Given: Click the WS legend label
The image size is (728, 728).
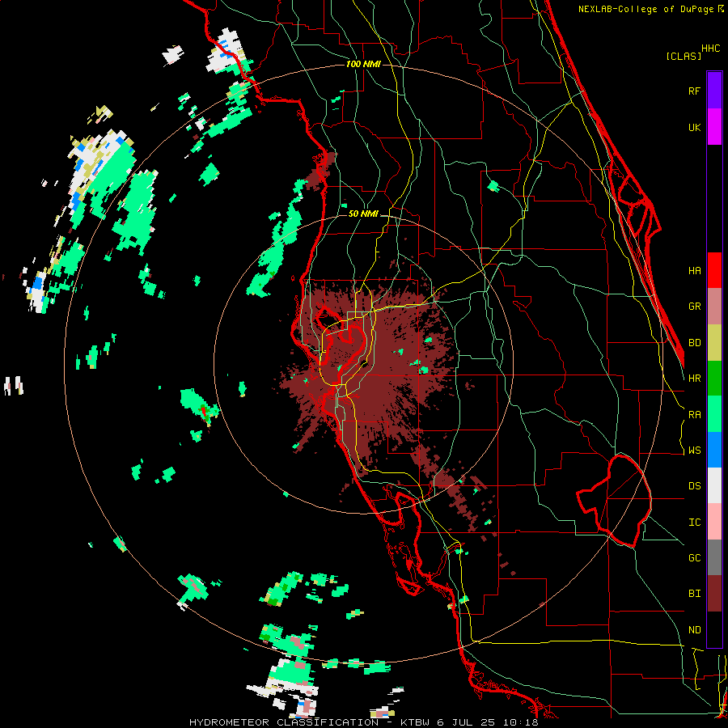Looking at the screenshot, I should (694, 451).
